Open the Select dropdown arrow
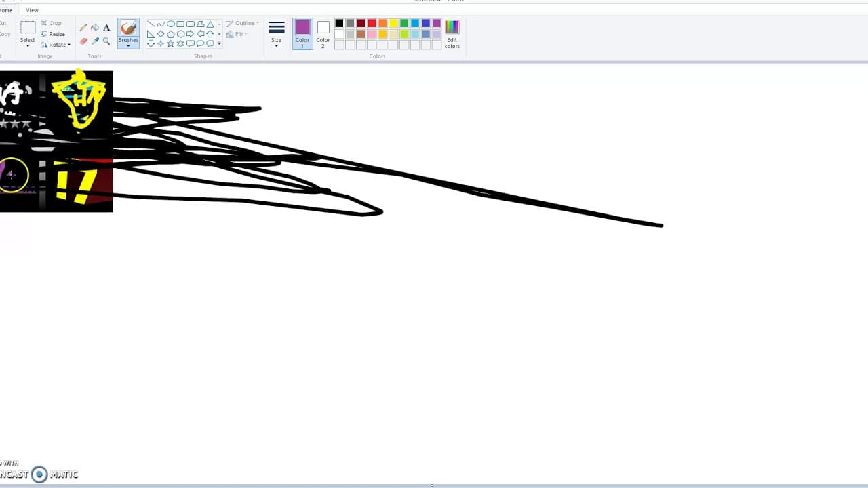868x488 pixels. pos(28,45)
